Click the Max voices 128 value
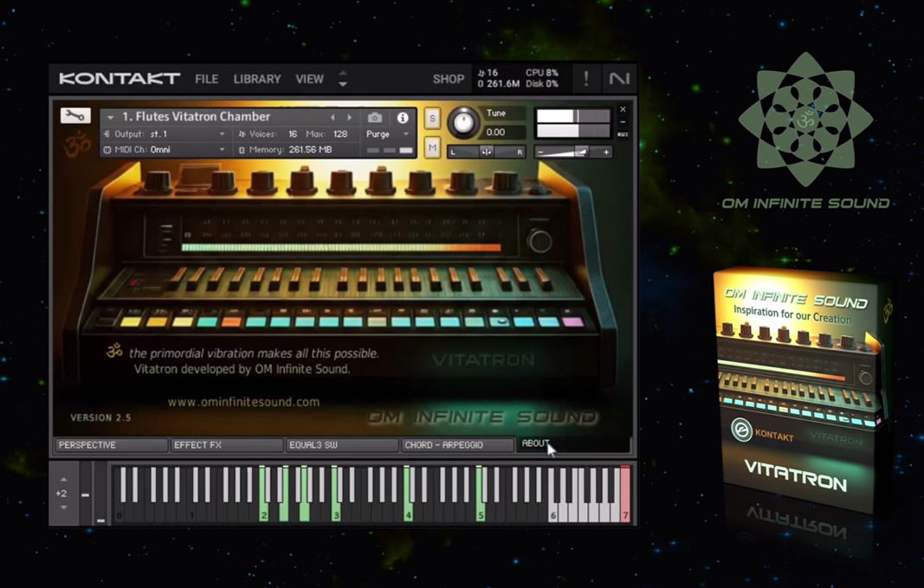The image size is (924, 588). [x=340, y=134]
